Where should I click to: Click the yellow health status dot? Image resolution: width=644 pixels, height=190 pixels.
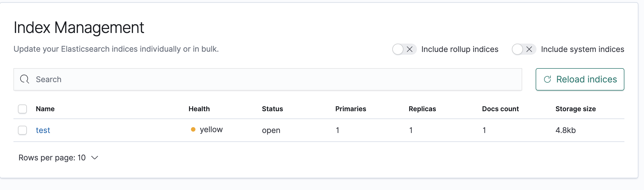coord(193,129)
